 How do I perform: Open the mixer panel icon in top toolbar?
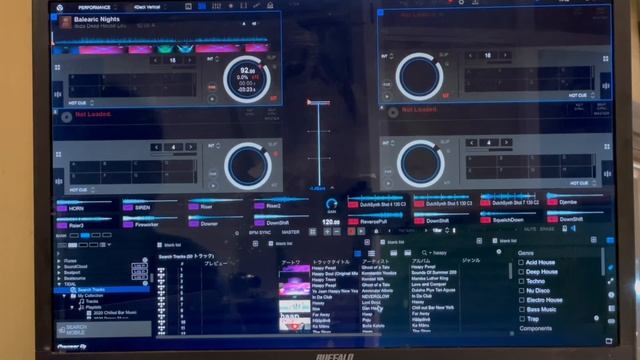216,6
